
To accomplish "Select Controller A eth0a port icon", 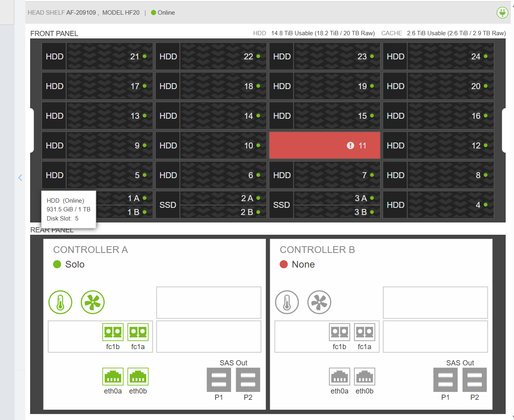I will tap(113, 377).
